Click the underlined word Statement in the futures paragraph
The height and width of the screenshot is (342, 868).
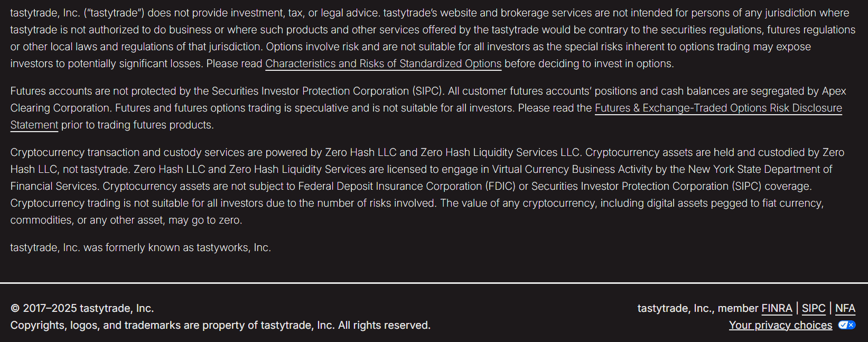(34, 125)
